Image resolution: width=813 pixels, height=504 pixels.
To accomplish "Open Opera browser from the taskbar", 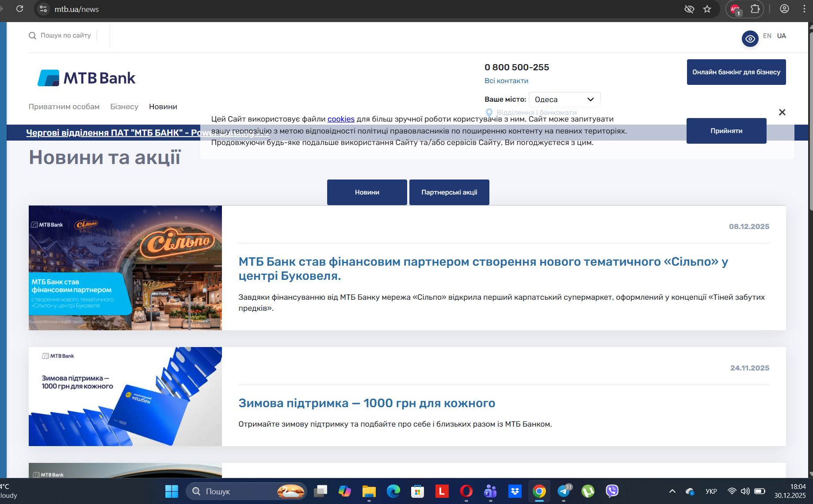I will coord(466,491).
